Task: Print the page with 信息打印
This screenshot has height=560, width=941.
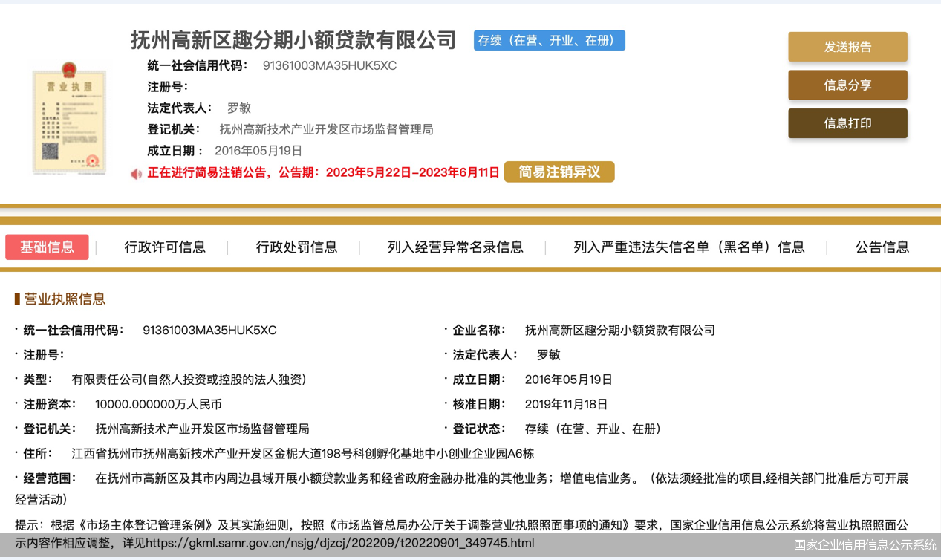Action: click(847, 124)
